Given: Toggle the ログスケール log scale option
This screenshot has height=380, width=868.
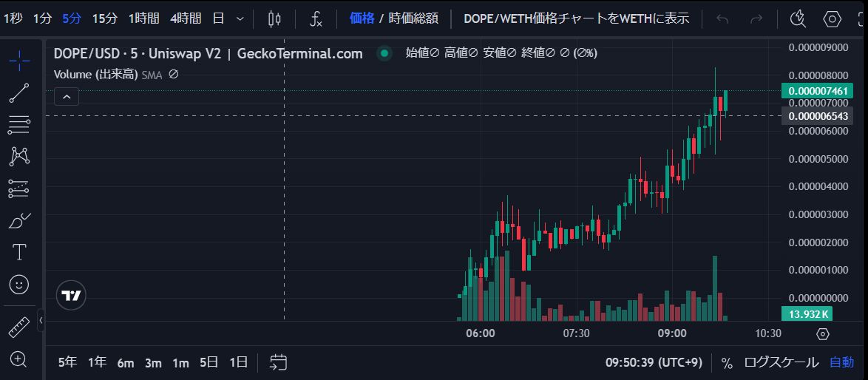Looking at the screenshot, I should (781, 363).
